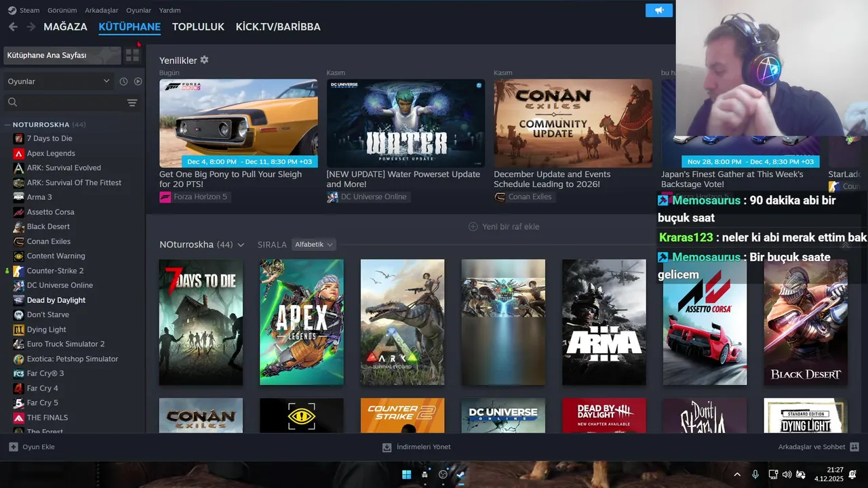Image resolution: width=868 pixels, height=488 pixels.
Task: Open Forza Horizon 5 Big Pony news
Action: click(238, 123)
